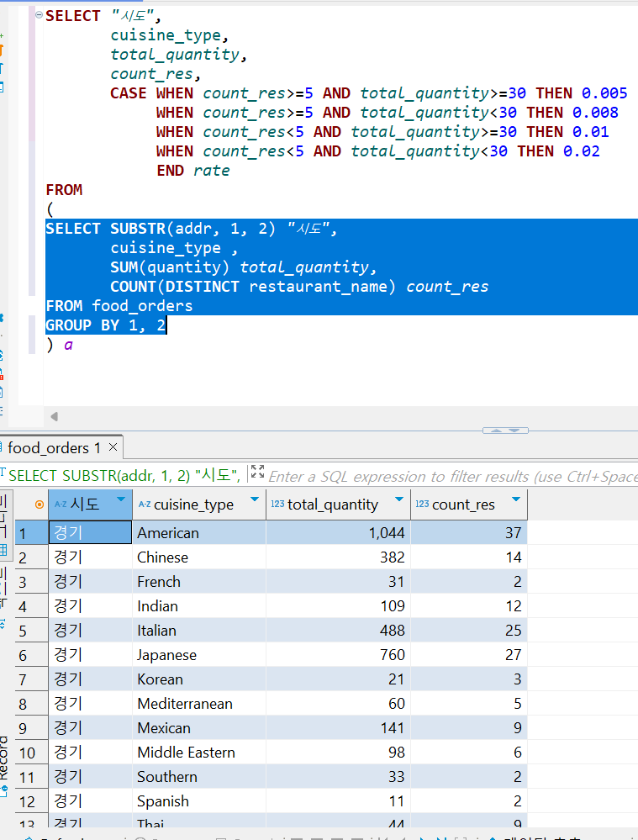The height and width of the screenshot is (840, 638).
Task: Open the 시도 column filter dropdown arrow
Action: [x=121, y=499]
